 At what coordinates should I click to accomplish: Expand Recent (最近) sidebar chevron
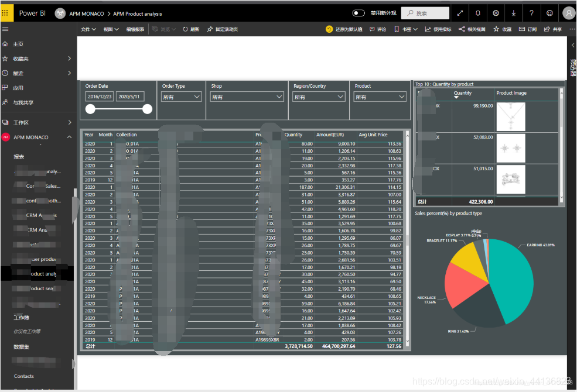tap(70, 73)
